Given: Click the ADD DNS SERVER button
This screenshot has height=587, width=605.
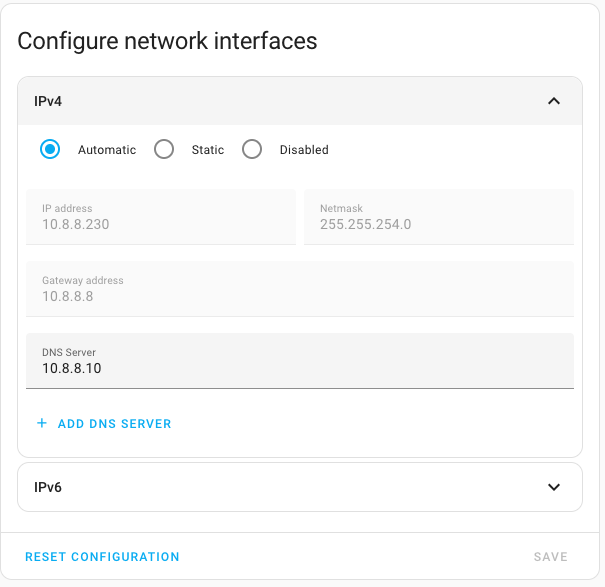Looking at the screenshot, I should [104, 423].
